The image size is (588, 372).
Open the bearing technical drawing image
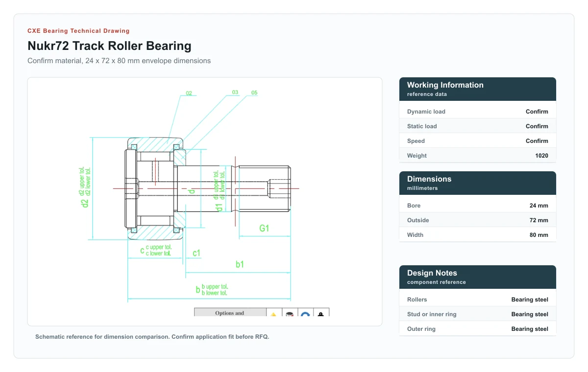click(205, 202)
